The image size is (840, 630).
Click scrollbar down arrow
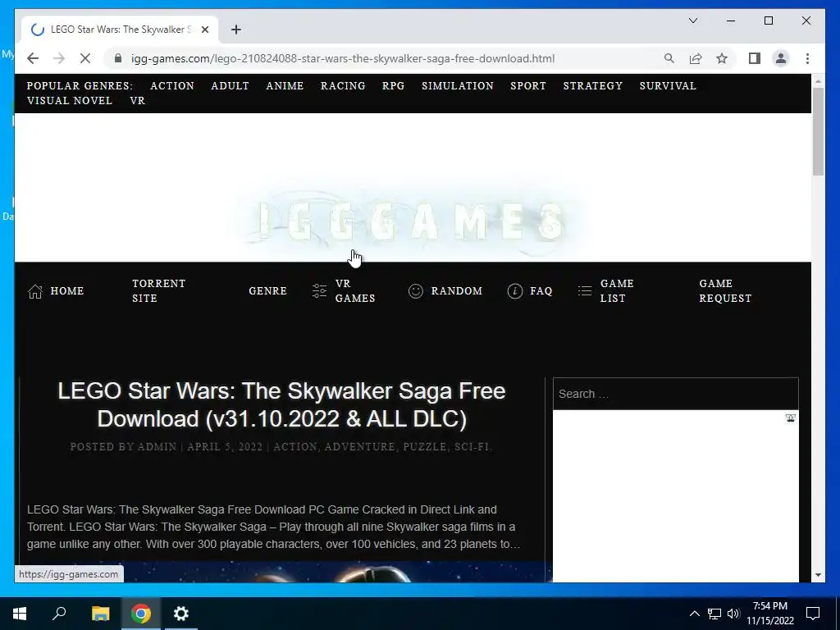tap(818, 575)
